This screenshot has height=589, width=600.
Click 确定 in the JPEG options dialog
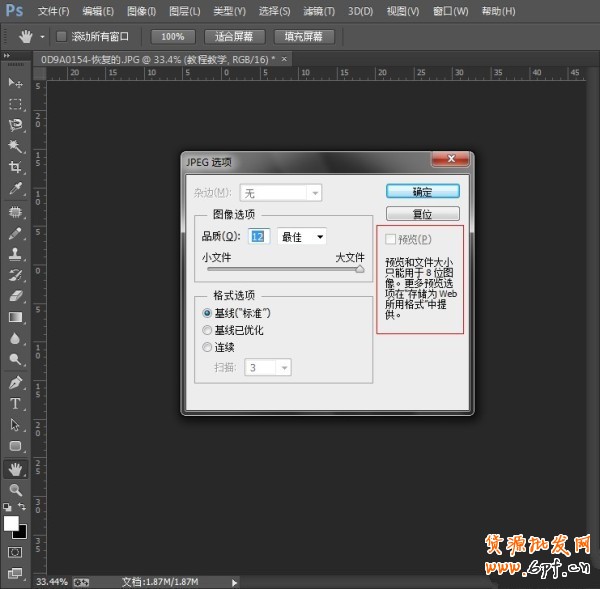[422, 191]
